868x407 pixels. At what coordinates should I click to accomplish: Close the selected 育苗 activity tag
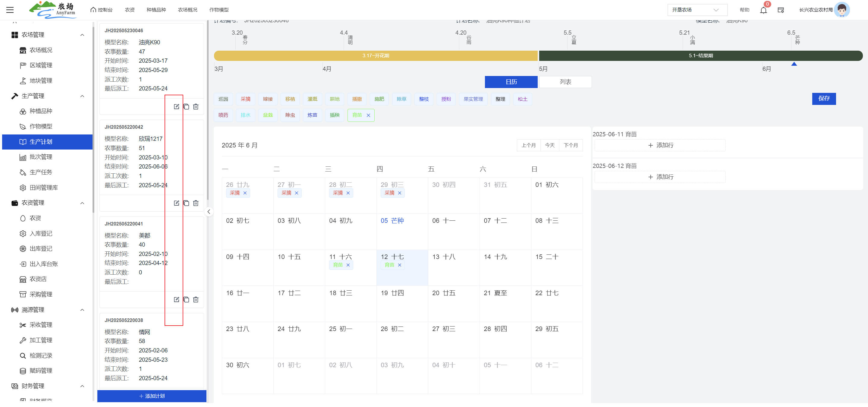(x=368, y=115)
